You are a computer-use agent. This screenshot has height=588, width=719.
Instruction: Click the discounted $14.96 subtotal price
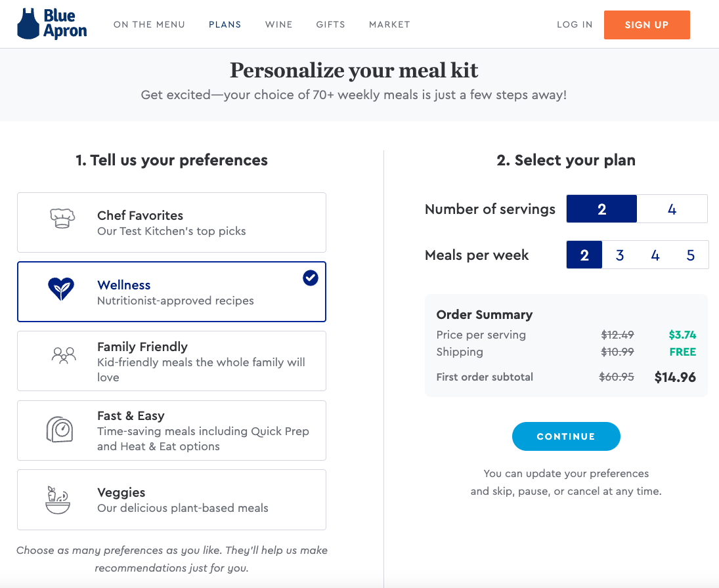pos(675,377)
